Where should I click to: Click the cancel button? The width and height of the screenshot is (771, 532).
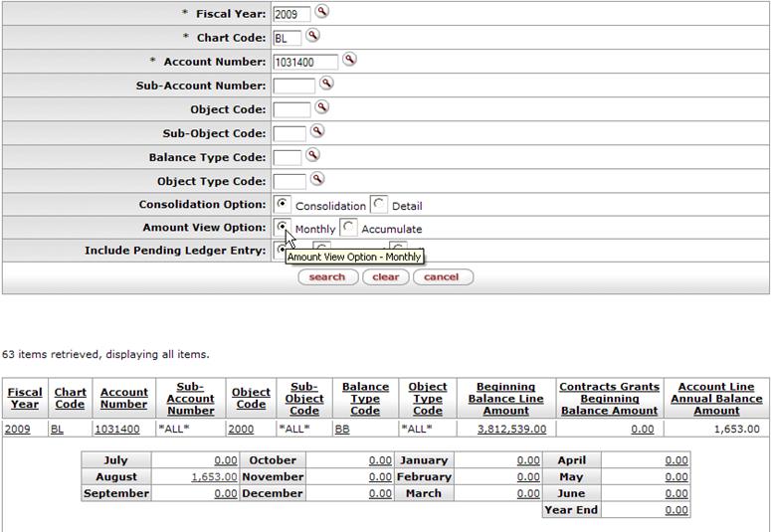[x=443, y=276]
